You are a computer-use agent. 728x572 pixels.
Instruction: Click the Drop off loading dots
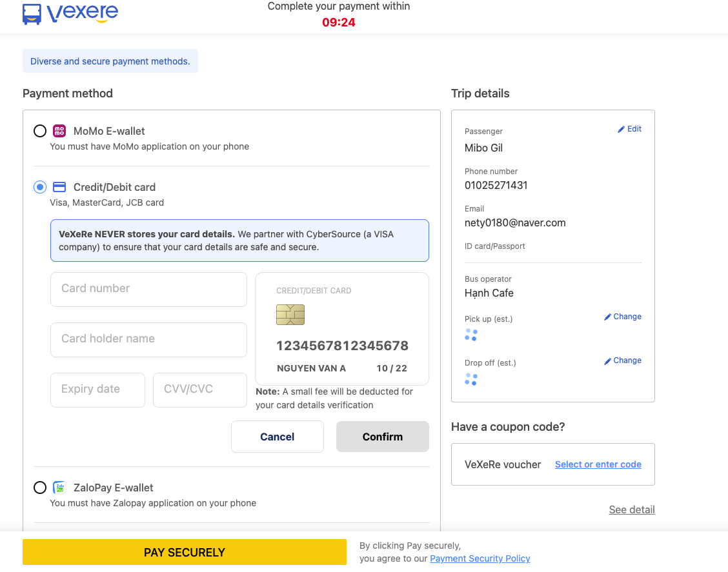coord(470,379)
